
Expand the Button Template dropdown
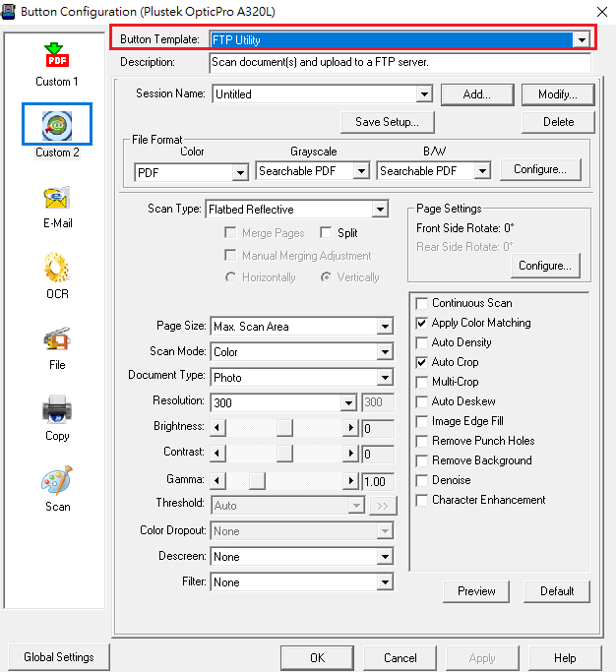pyautogui.click(x=583, y=40)
